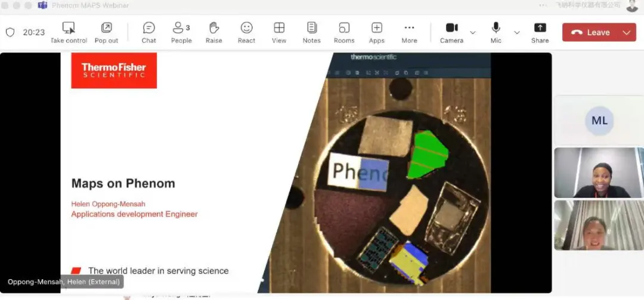Share your screen content
Image resolution: width=644 pixels, height=300 pixels.
(540, 32)
